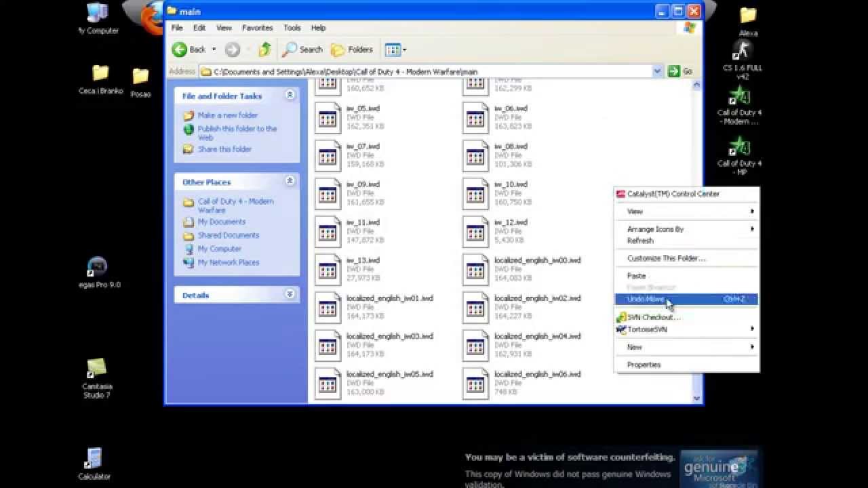The image size is (868, 488).
Task: Open Shared Documents link
Action: pos(229,235)
